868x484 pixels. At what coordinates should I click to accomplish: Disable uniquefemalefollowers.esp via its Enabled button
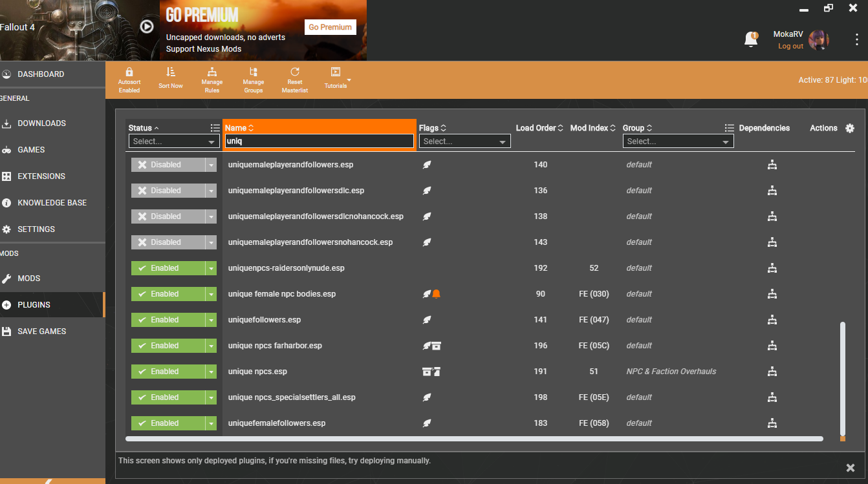168,423
